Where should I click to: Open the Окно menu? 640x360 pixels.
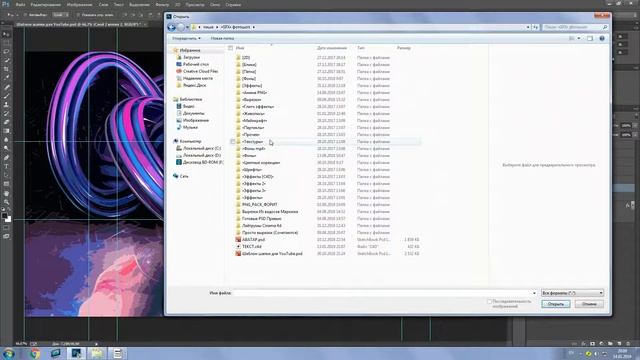[215, 5]
